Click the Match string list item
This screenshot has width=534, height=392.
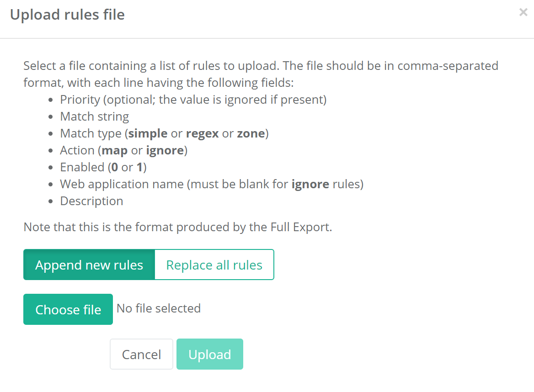tap(95, 117)
